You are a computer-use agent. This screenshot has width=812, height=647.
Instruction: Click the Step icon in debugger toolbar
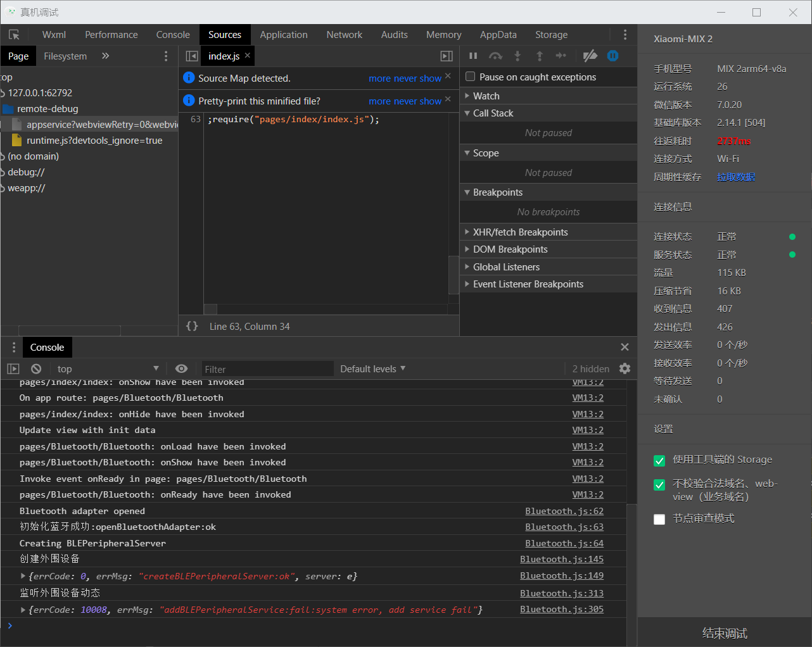(561, 56)
